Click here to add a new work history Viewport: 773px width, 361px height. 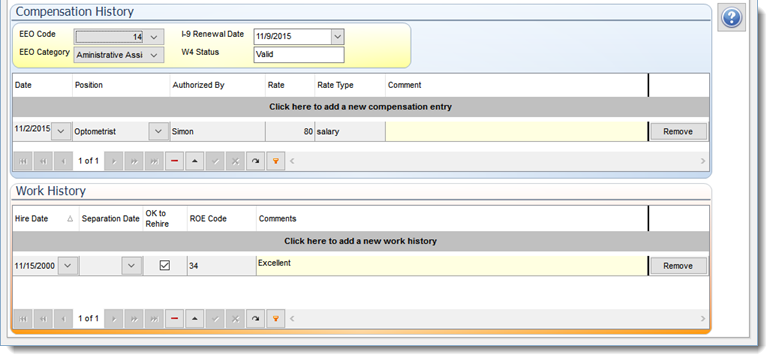[x=360, y=241]
